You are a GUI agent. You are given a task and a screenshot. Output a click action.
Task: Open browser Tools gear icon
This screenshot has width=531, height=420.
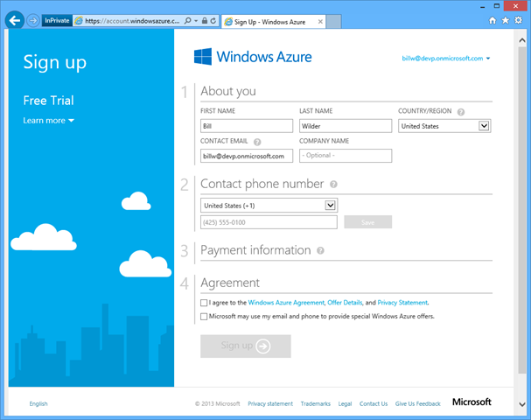(518, 20)
